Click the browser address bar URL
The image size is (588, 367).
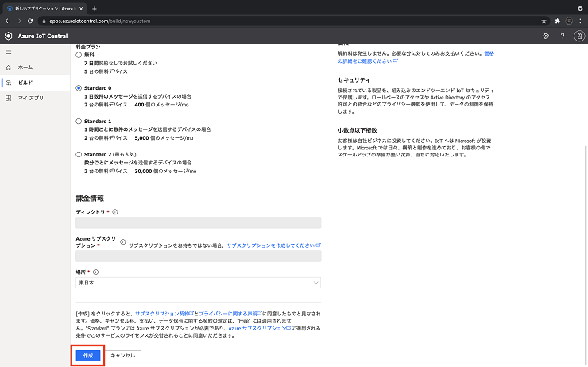pos(100,21)
